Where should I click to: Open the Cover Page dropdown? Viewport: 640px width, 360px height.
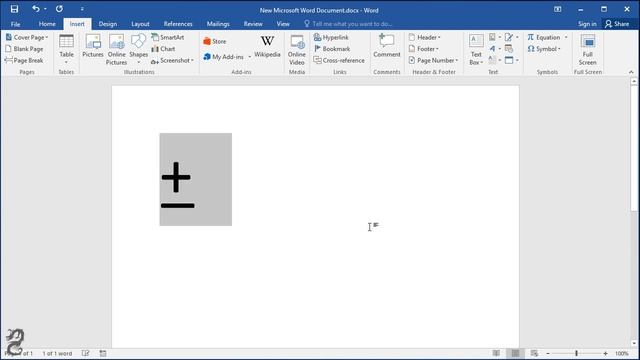point(27,37)
